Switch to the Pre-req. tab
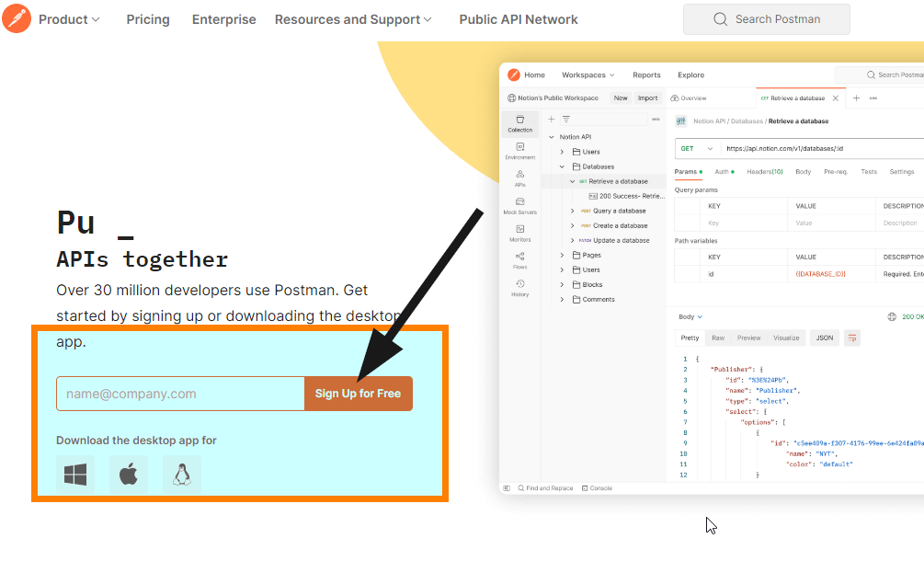 pos(836,171)
